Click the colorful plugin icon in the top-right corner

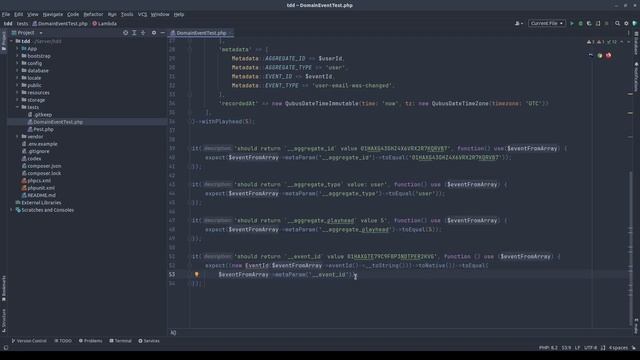point(634,24)
